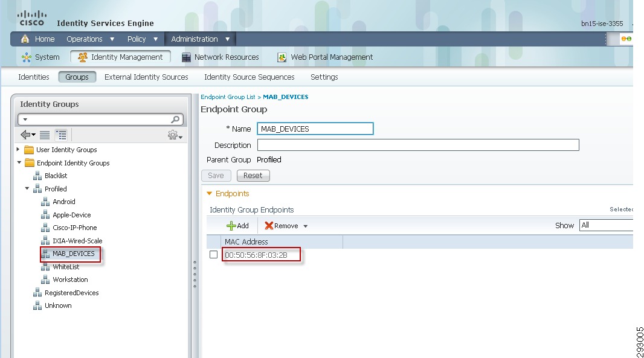Expand the User Identity Groups node
644x358 pixels.
pyautogui.click(x=18, y=150)
